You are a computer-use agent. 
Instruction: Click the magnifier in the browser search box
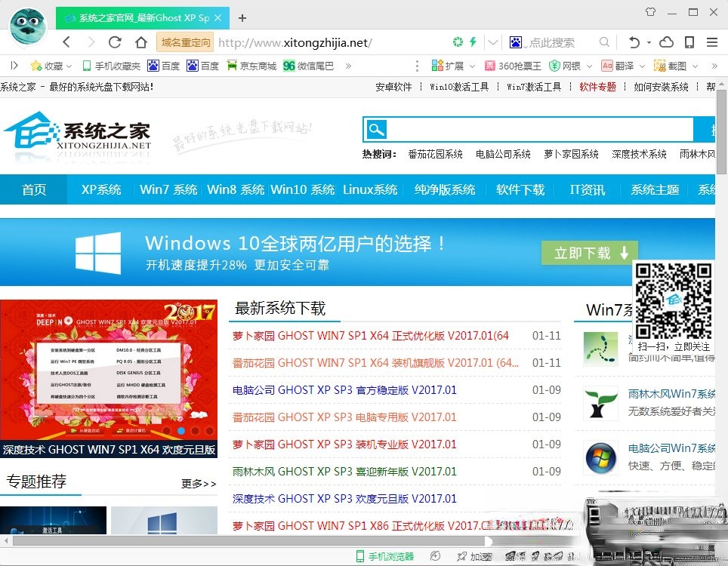pos(604,42)
